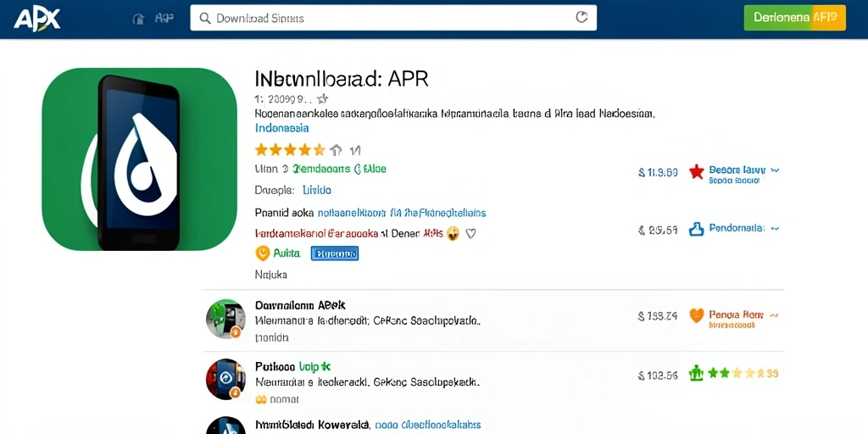Click the red star icon
Screen dimensions: 868x434
coord(697,171)
